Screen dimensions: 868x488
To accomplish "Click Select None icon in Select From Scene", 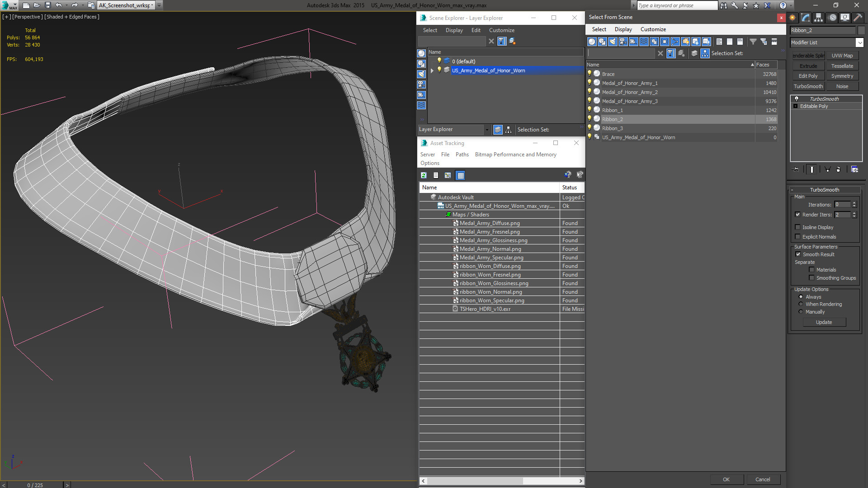I will (730, 42).
